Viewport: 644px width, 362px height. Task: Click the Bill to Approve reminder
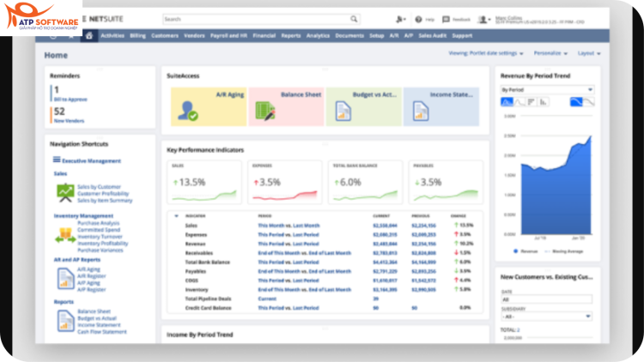70,100
